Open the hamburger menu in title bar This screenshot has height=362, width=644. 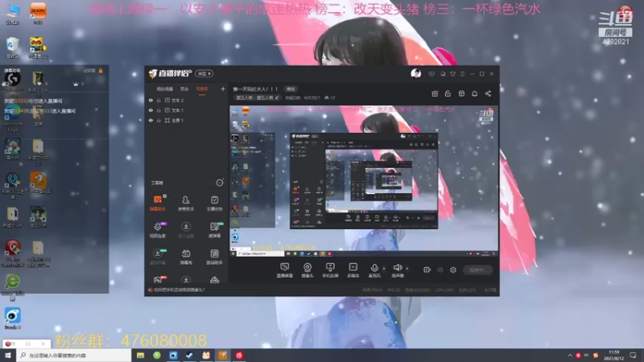click(x=462, y=74)
